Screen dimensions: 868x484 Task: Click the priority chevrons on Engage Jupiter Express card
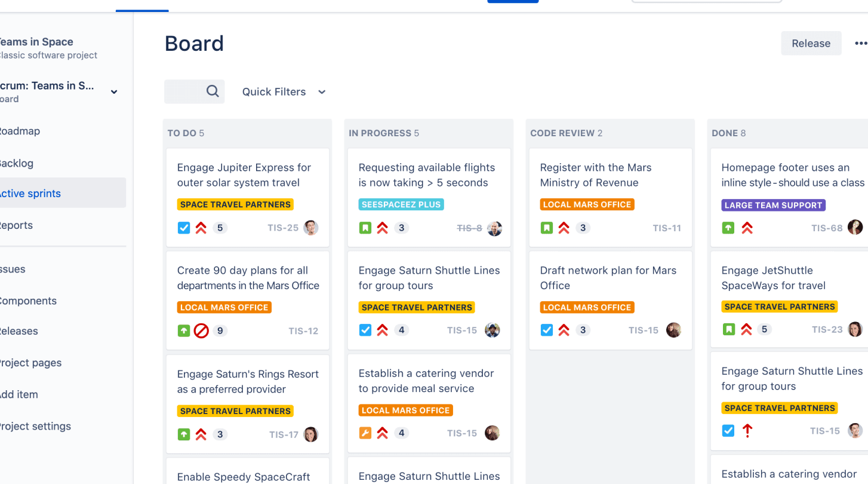tap(201, 228)
